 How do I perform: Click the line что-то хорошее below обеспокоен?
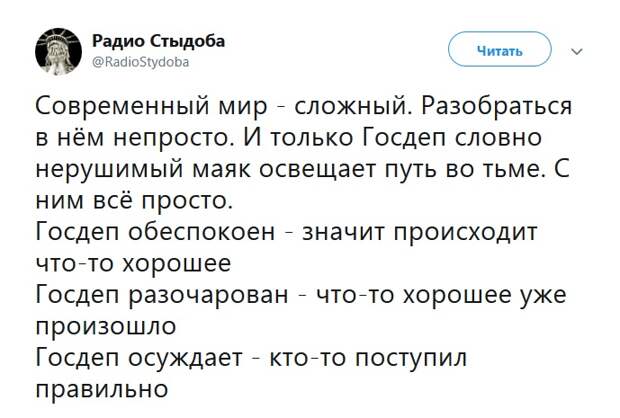[x=133, y=263]
